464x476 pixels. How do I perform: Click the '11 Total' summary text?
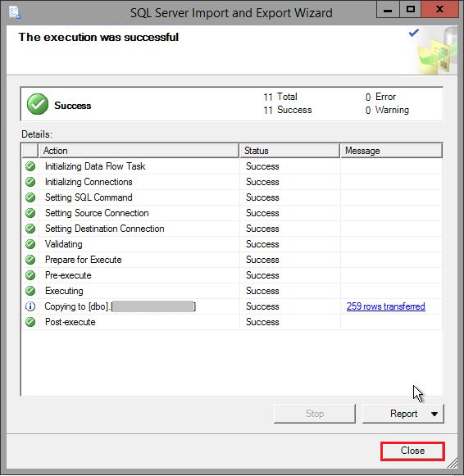[280, 97]
